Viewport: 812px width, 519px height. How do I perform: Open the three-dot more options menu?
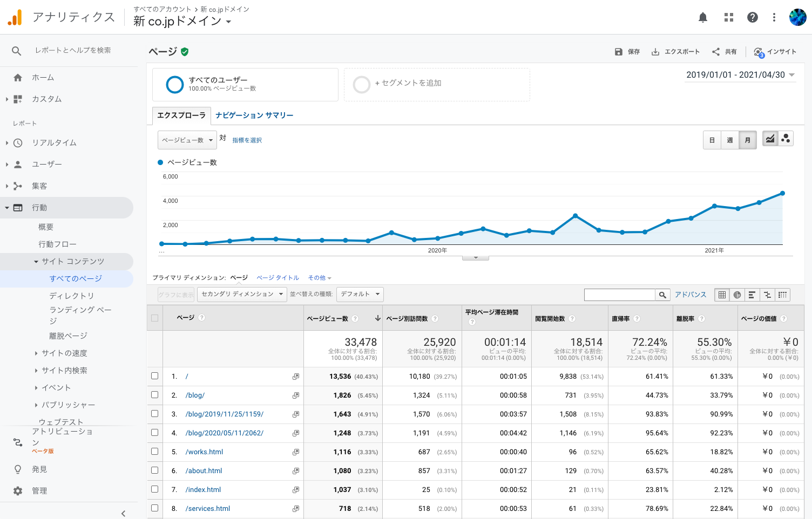tap(774, 18)
